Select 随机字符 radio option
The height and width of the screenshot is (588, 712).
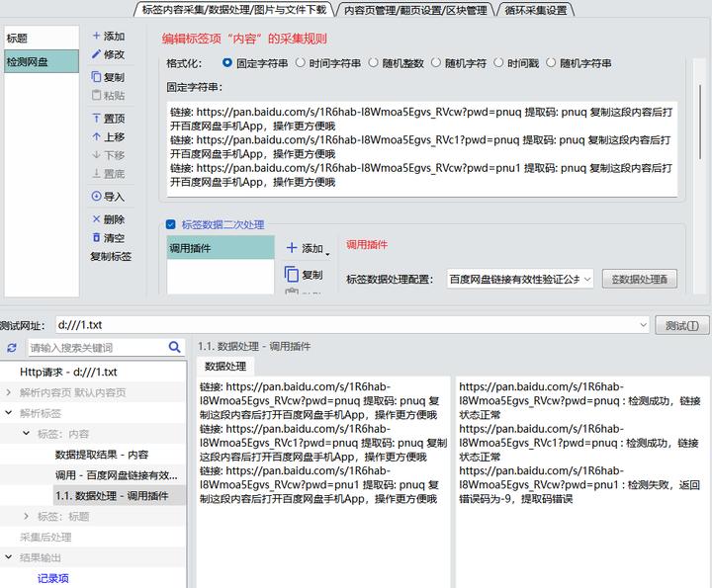click(435, 63)
